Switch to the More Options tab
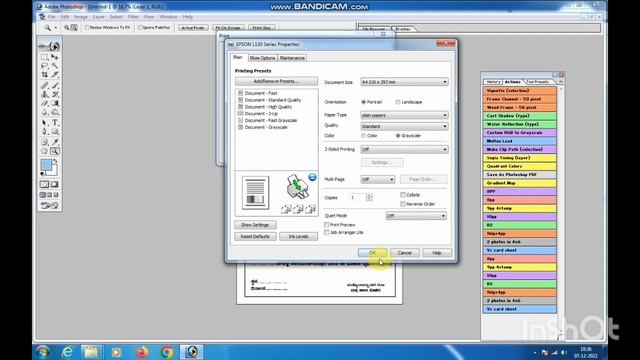 click(262, 58)
